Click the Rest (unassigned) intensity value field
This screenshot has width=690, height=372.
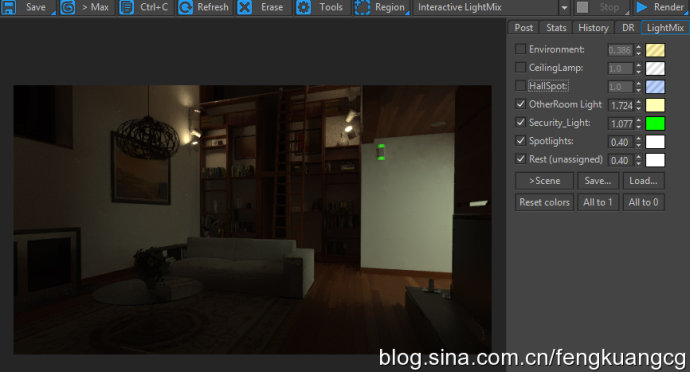click(x=620, y=160)
